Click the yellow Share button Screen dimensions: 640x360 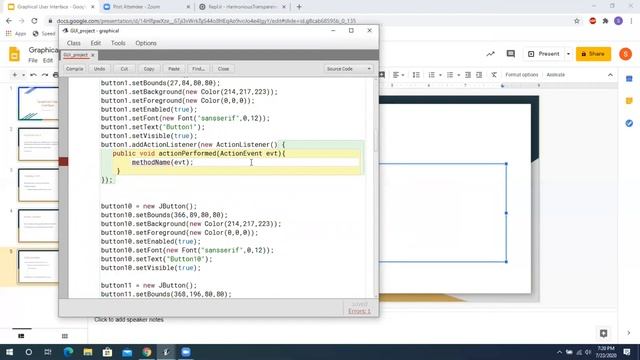click(x=593, y=54)
